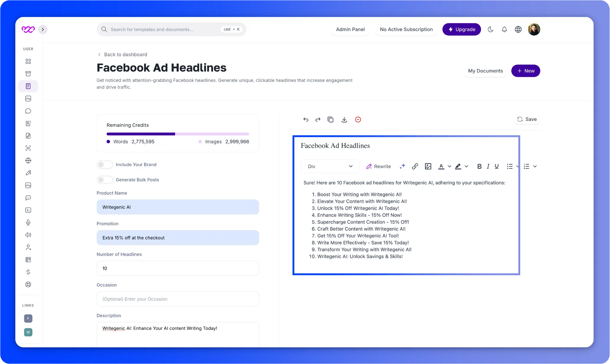The height and width of the screenshot is (364, 610).
Task: Click the Occasion input field
Action: pyautogui.click(x=178, y=299)
